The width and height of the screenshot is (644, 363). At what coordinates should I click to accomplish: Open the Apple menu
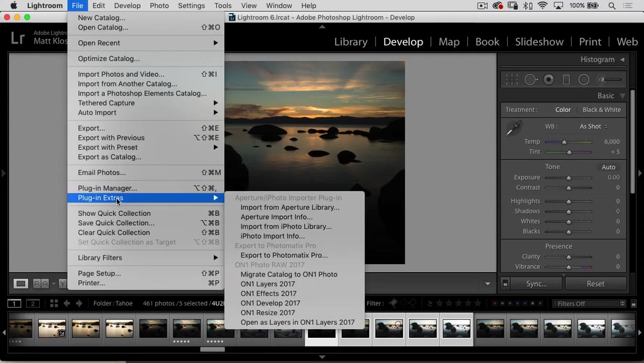[14, 5]
